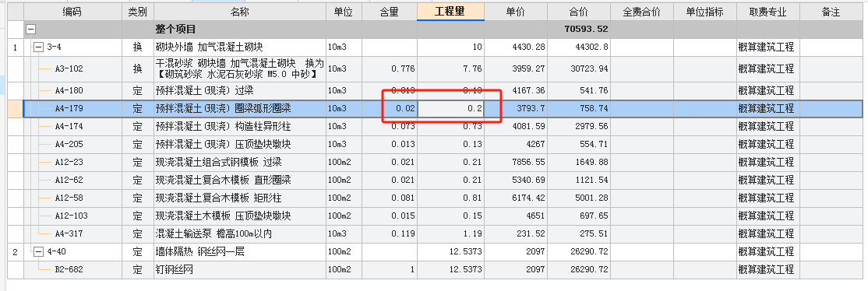Select the A4-174 sub-item code
This screenshot has width=868, height=291.
tap(69, 127)
